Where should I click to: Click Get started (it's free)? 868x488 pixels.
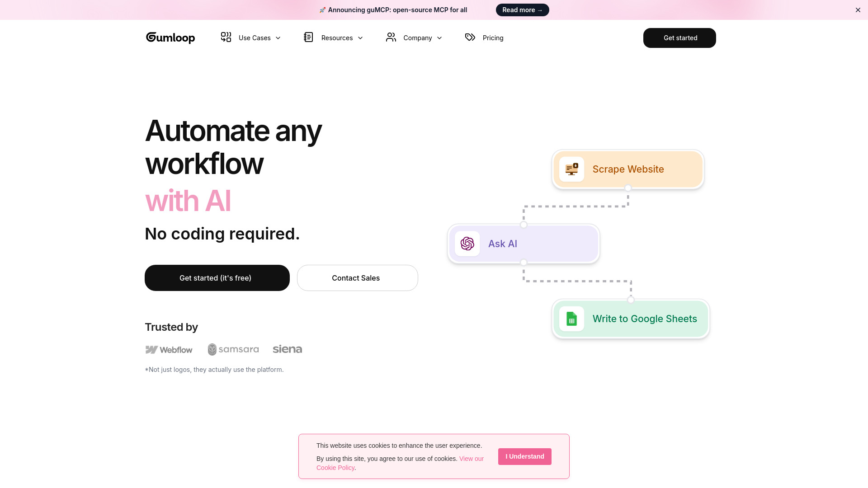pos(217,277)
